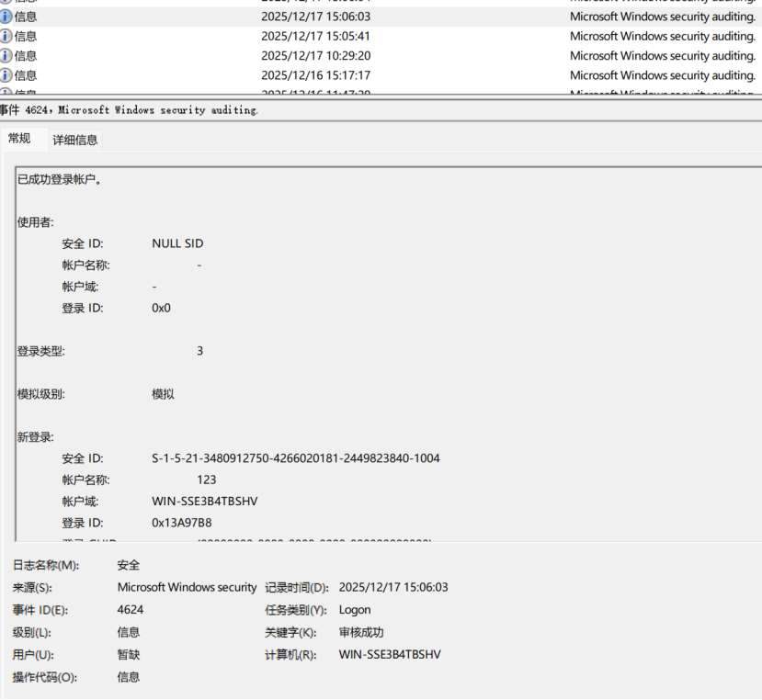This screenshot has height=700, width=762.
Task: Click the 信息 level label of 15:17:17 row
Action: [x=26, y=75]
